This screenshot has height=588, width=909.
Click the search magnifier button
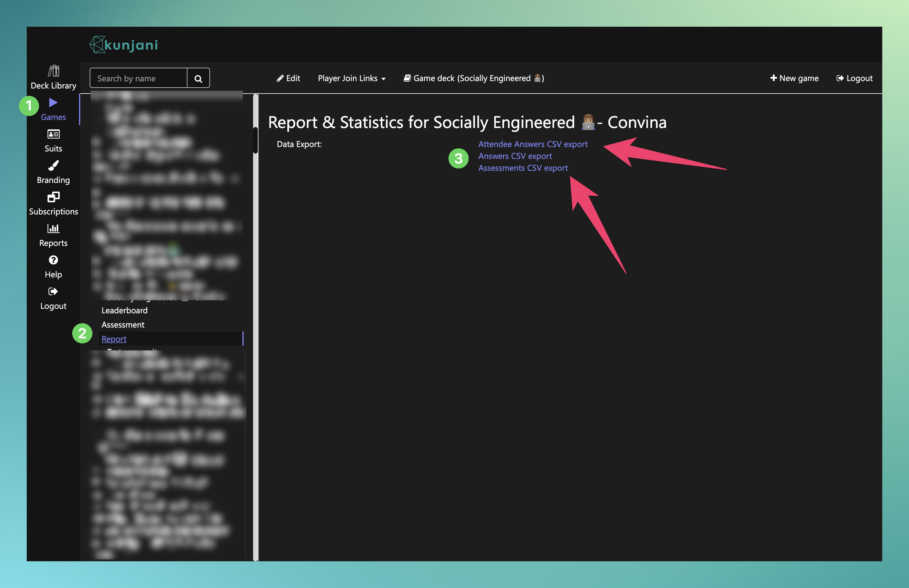coord(198,78)
